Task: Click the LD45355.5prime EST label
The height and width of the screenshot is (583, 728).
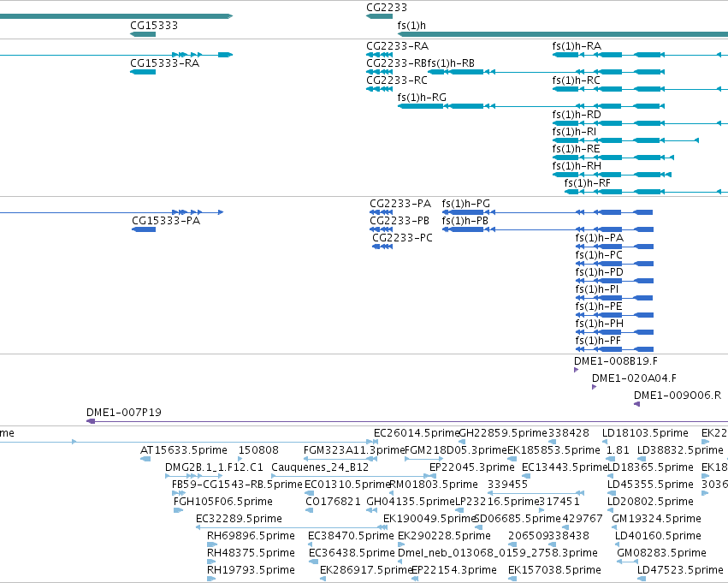Action: tap(650, 485)
